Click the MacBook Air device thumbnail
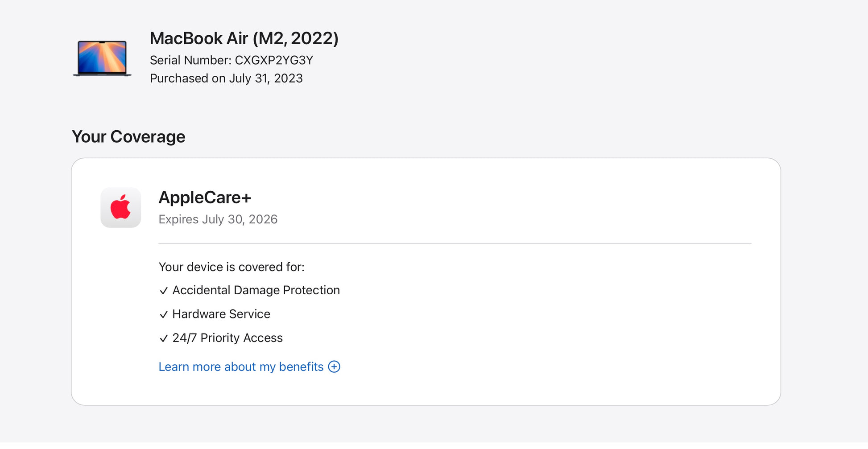The height and width of the screenshot is (449, 868). 102,58
